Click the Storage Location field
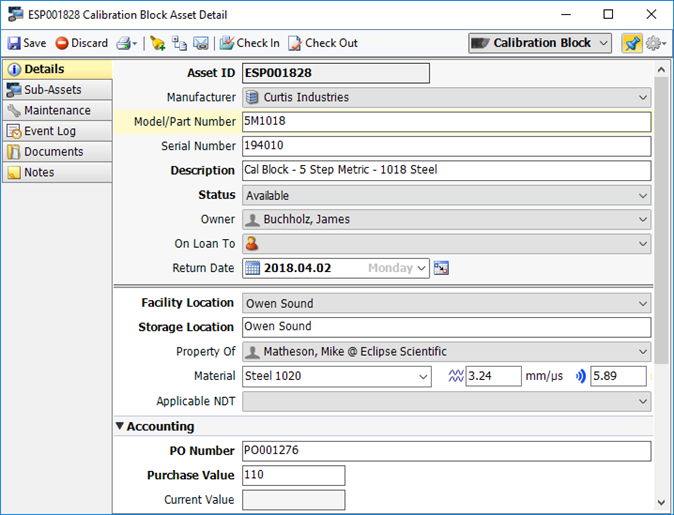The image size is (674, 515). pos(447,327)
